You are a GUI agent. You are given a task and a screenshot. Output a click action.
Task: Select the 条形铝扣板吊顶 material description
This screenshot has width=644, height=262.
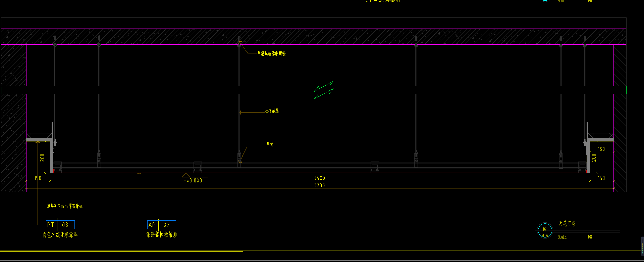(162, 234)
